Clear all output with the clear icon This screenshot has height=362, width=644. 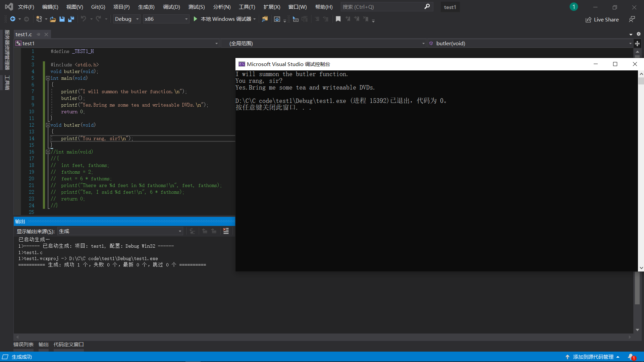click(226, 231)
